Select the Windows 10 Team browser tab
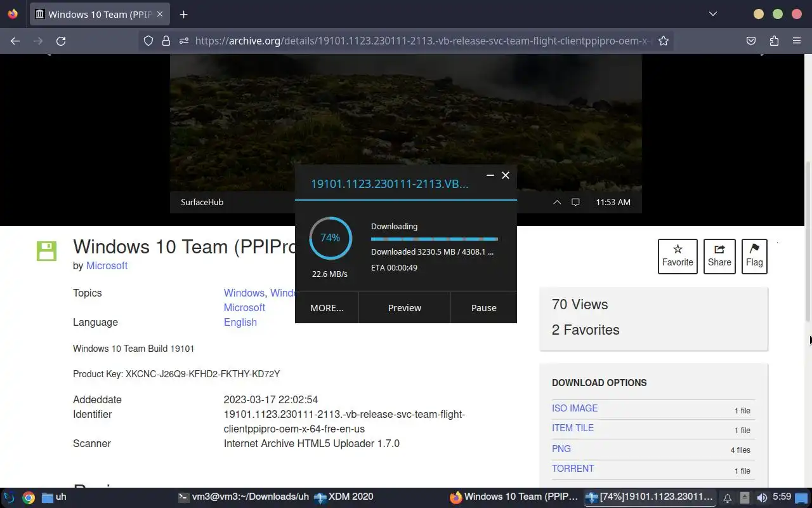This screenshot has height=508, width=812. pos(100,14)
